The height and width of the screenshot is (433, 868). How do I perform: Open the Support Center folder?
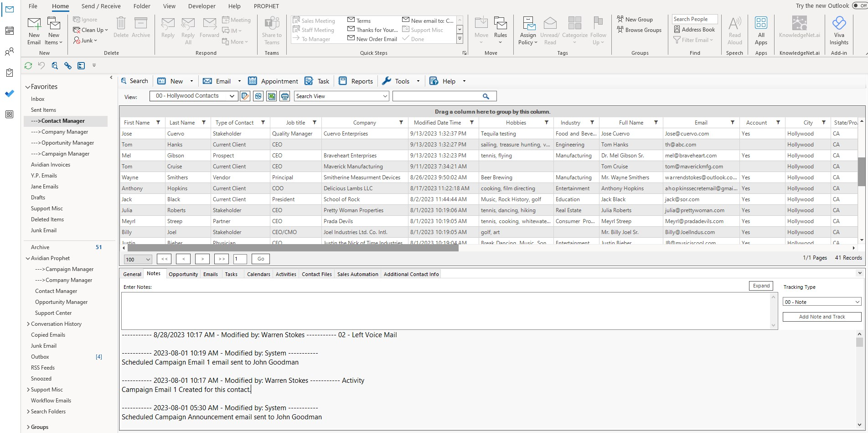tap(53, 313)
